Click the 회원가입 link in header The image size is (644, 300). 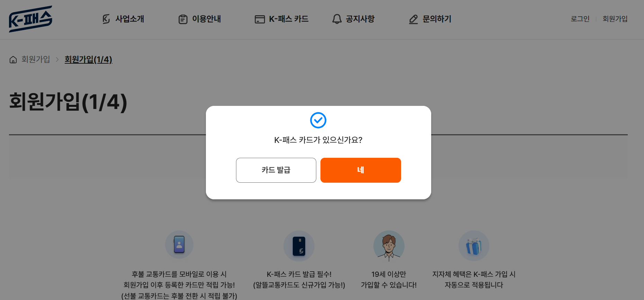pos(615,19)
